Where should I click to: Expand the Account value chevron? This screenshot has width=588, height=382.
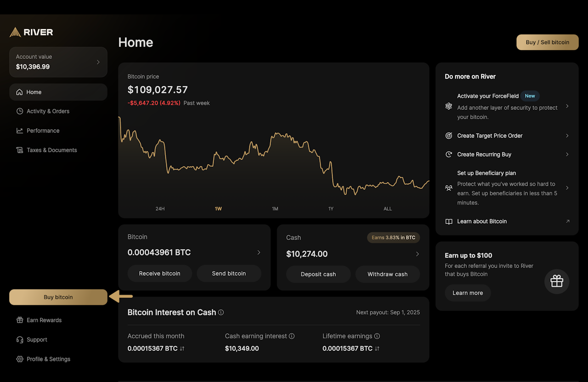point(98,62)
